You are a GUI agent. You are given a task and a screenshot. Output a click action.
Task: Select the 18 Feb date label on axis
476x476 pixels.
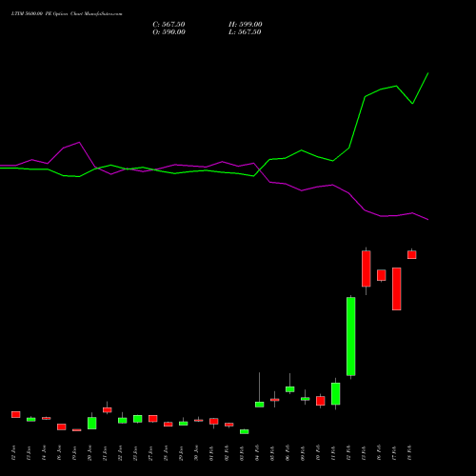tap(410, 453)
